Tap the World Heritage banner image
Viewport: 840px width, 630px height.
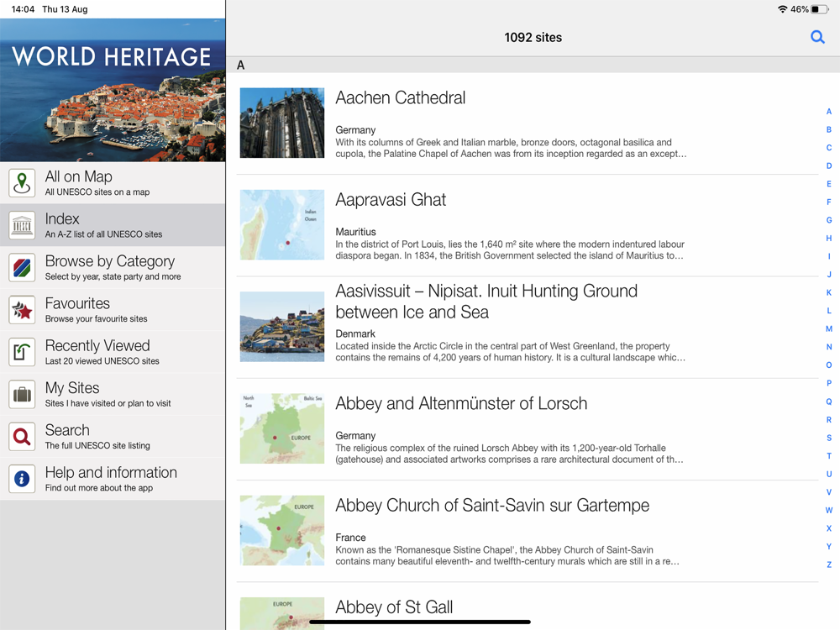(113, 90)
